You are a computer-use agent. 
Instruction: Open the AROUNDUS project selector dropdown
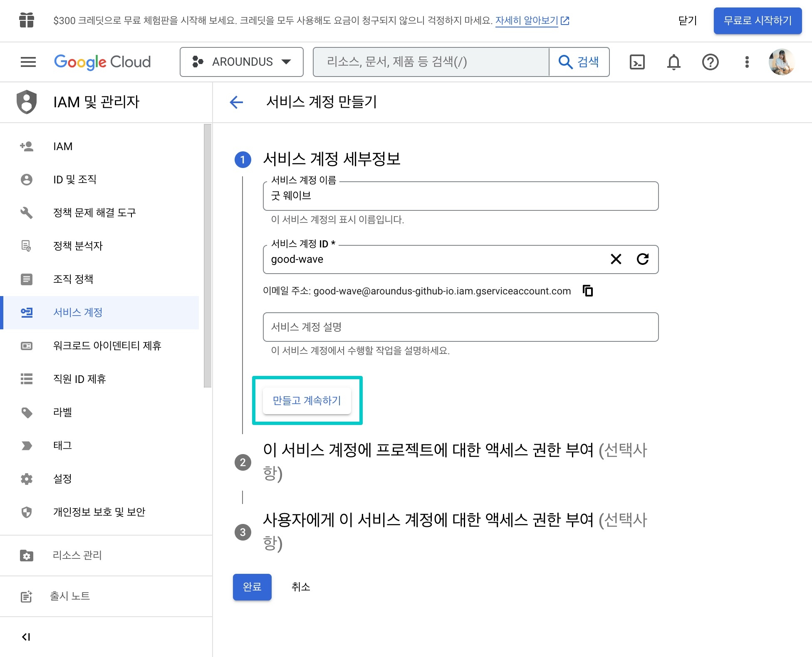pos(241,62)
